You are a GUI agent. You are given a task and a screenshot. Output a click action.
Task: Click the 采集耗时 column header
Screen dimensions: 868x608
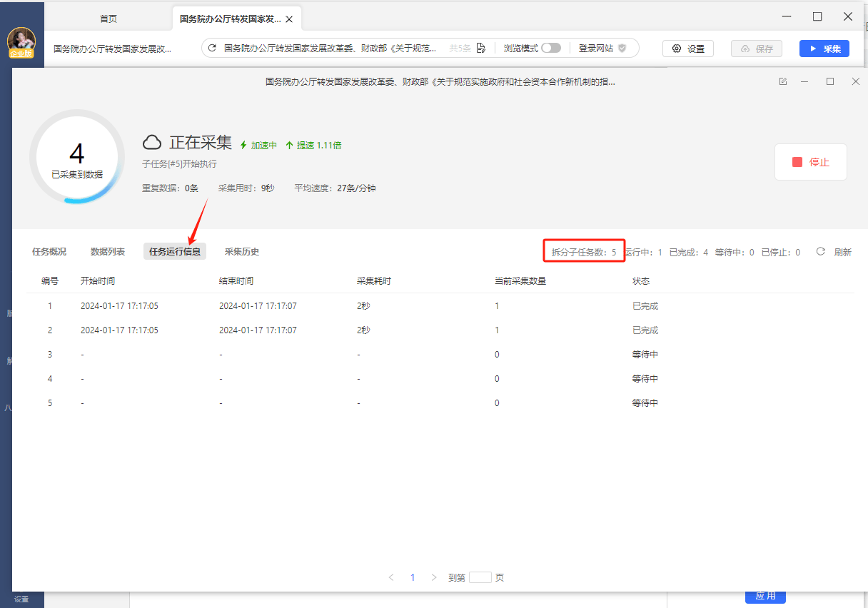(374, 281)
